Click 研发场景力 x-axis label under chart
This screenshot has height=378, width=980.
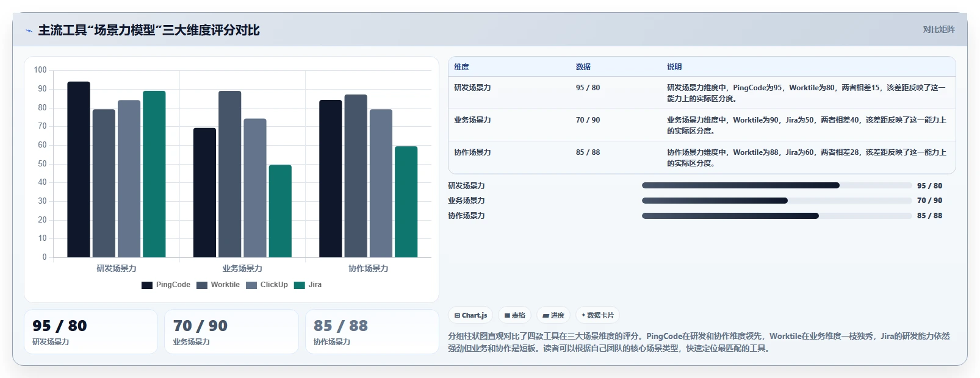[117, 268]
